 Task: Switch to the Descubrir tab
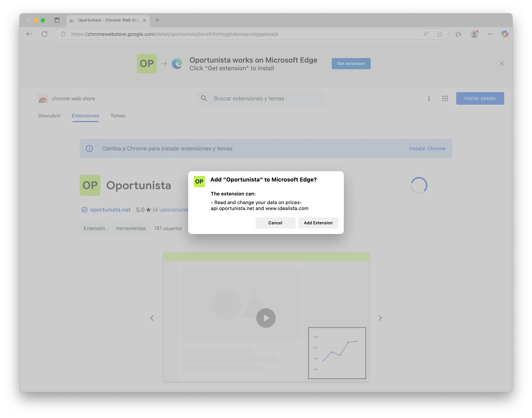[49, 116]
